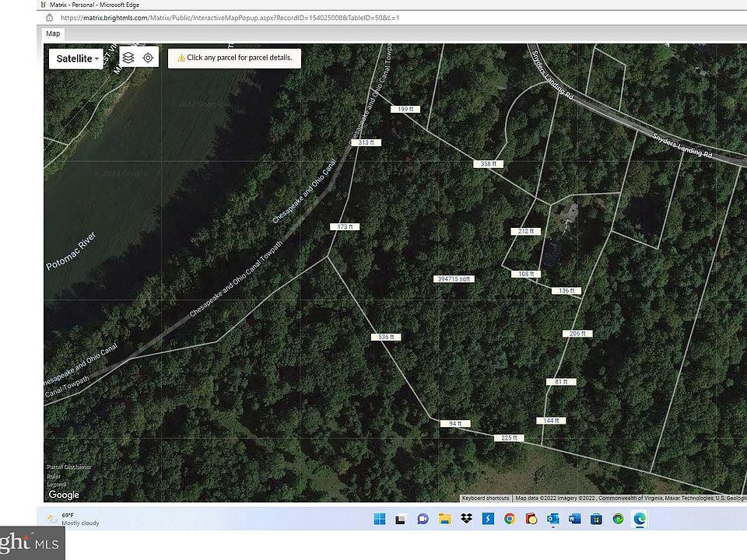Click the 94 ft boundary label
The height and width of the screenshot is (560, 747).
[455, 424]
